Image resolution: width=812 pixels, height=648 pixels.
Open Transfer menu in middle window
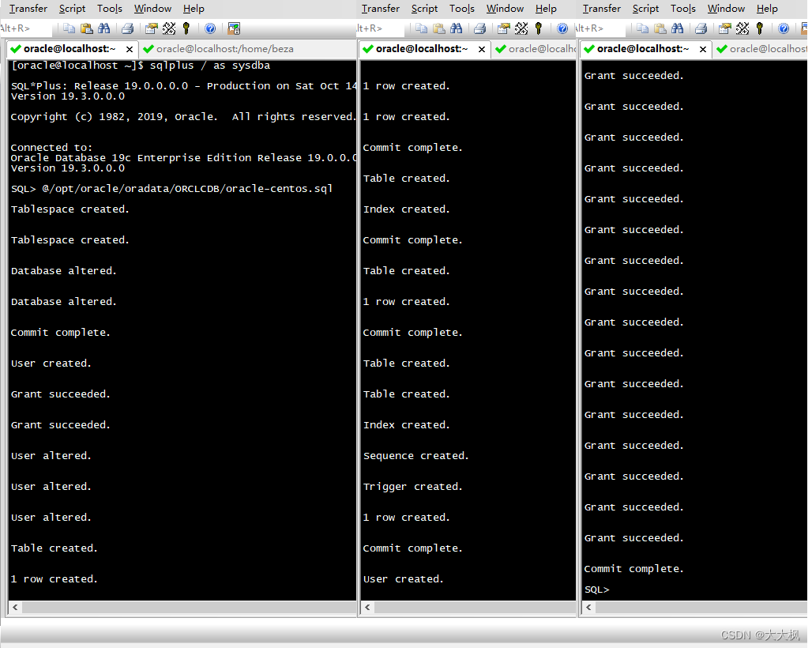click(381, 9)
